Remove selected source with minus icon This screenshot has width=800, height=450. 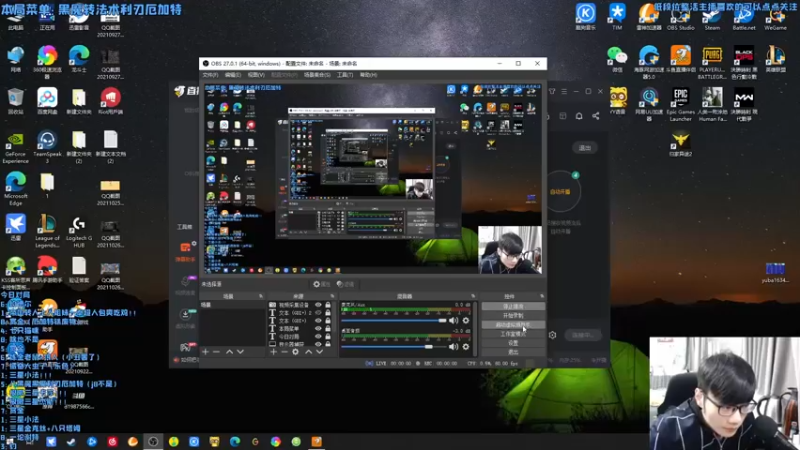[284, 352]
